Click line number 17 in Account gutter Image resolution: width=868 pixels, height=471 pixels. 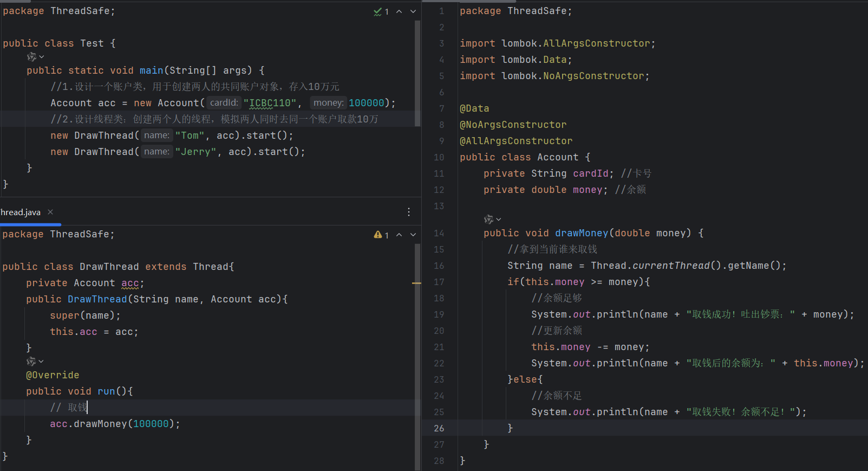click(x=439, y=282)
